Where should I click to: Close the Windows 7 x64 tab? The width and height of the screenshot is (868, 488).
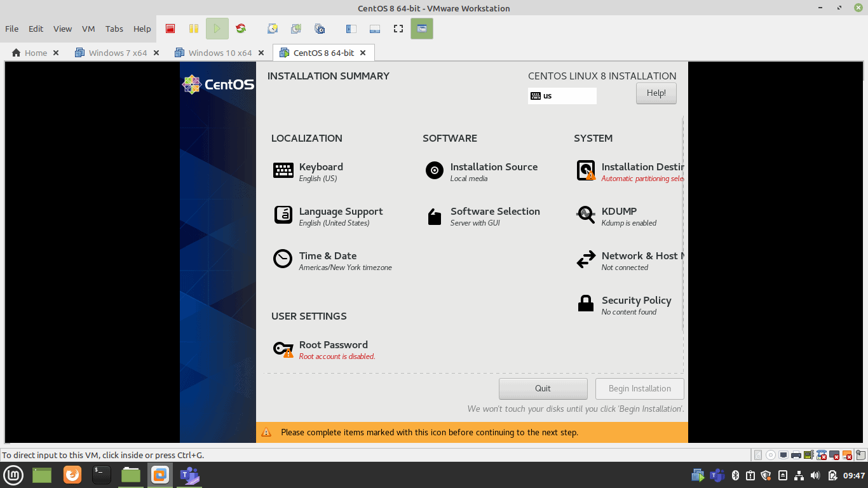(156, 53)
